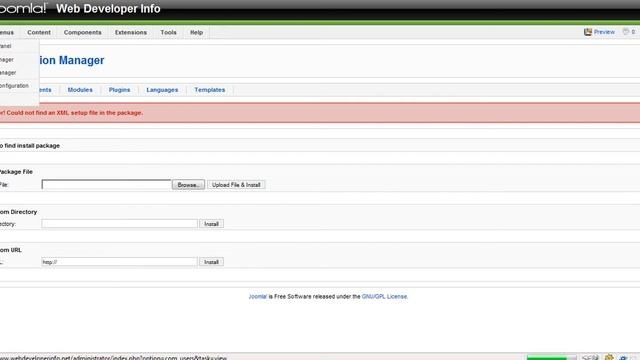
Task: Click the Manager page heading
Action: click(72, 60)
